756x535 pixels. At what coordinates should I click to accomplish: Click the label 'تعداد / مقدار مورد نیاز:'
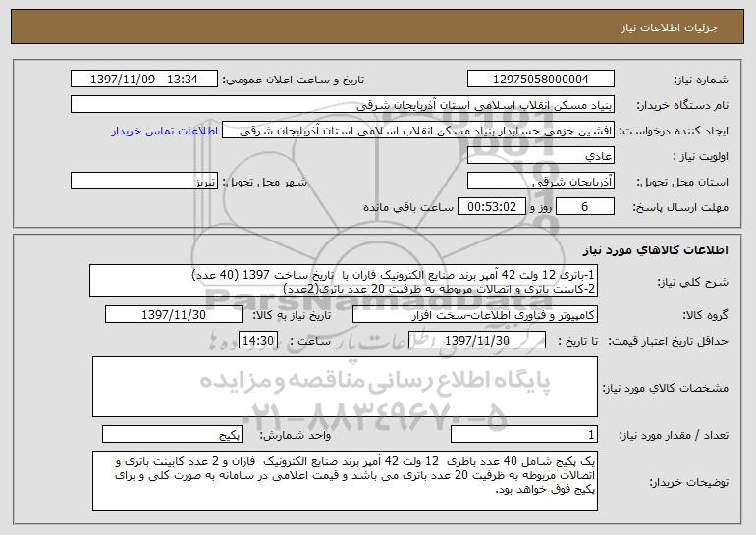[674, 436]
